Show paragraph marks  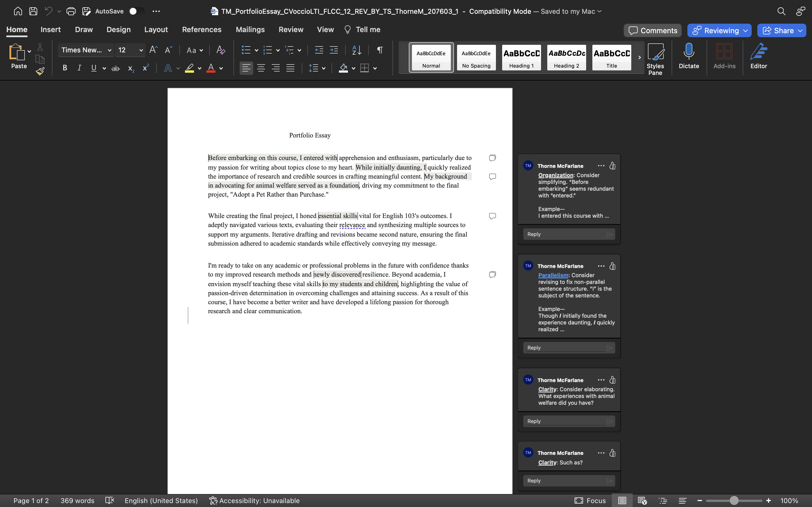[x=379, y=50]
